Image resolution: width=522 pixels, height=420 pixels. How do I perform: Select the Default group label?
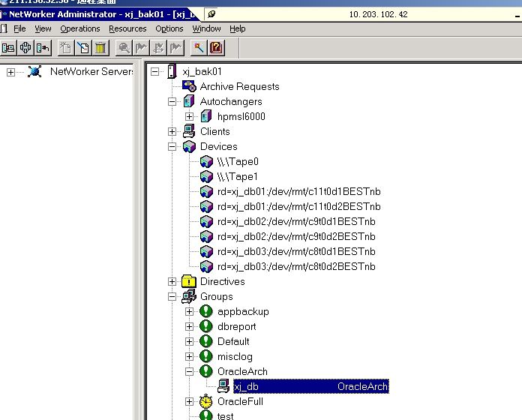(x=233, y=341)
